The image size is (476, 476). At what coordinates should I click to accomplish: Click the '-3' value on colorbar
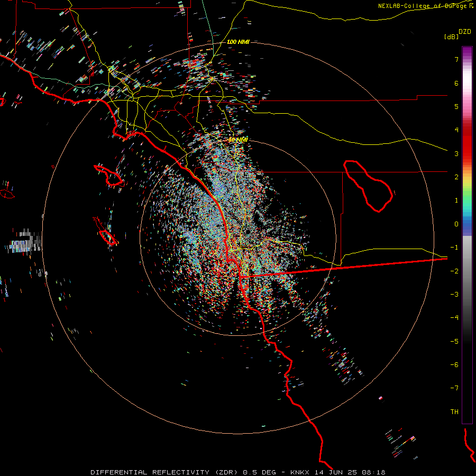pyautogui.click(x=454, y=295)
